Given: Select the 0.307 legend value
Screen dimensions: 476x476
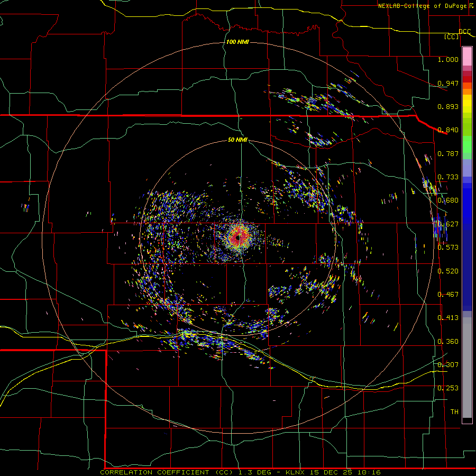Looking at the screenshot, I should 448,365.
